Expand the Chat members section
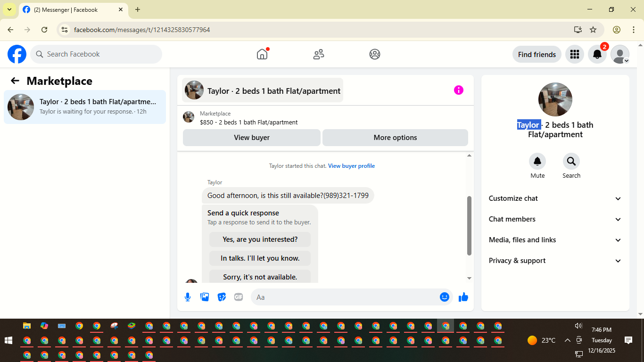644x362 pixels. click(x=555, y=219)
